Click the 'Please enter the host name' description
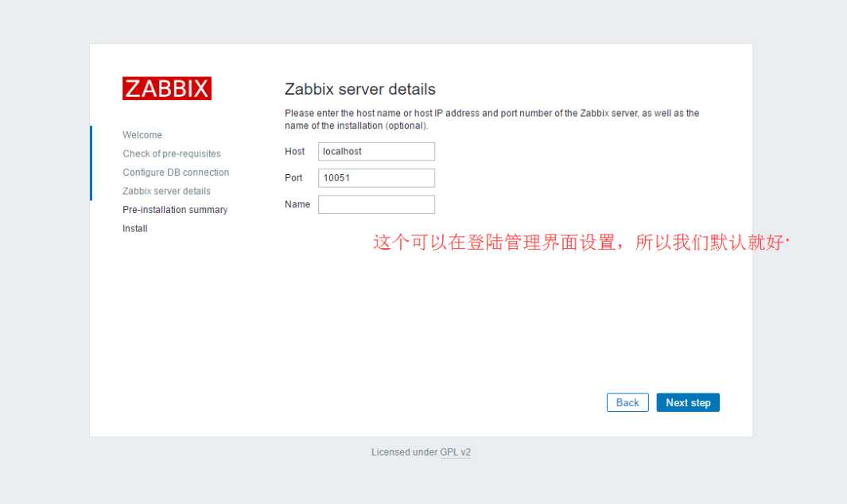The image size is (847, 504). 492,119
